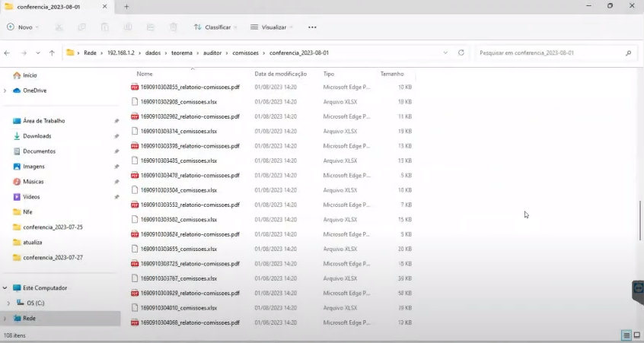Click the Novo button

[23, 27]
